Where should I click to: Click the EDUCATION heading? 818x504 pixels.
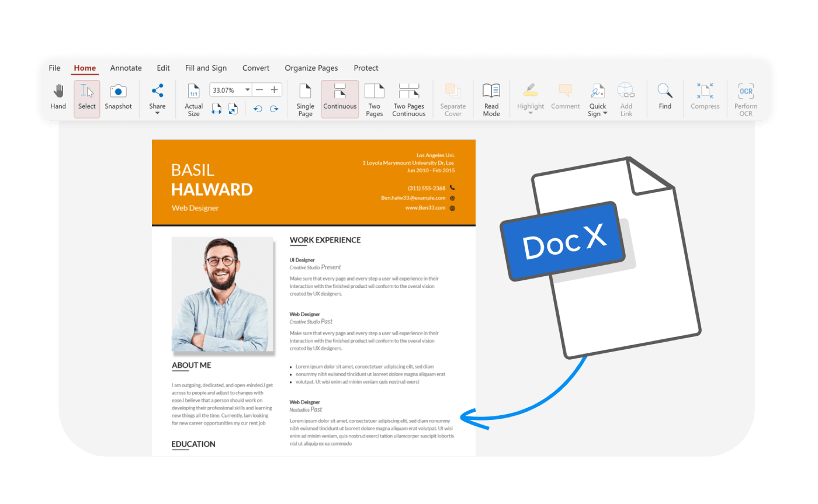(193, 444)
